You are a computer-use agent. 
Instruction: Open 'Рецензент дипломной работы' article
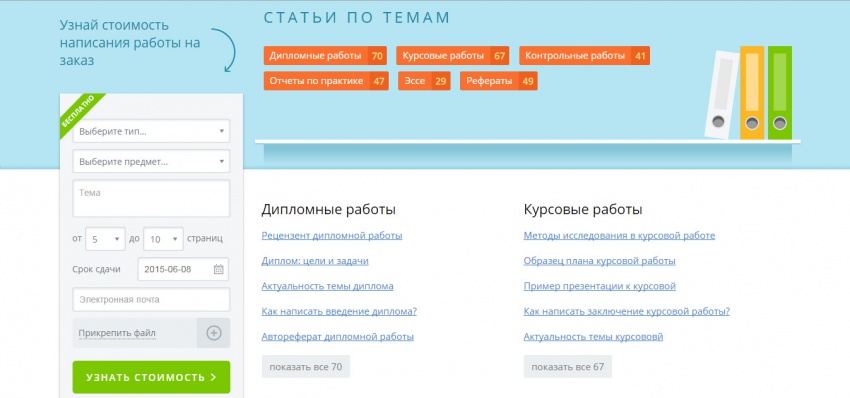(332, 236)
